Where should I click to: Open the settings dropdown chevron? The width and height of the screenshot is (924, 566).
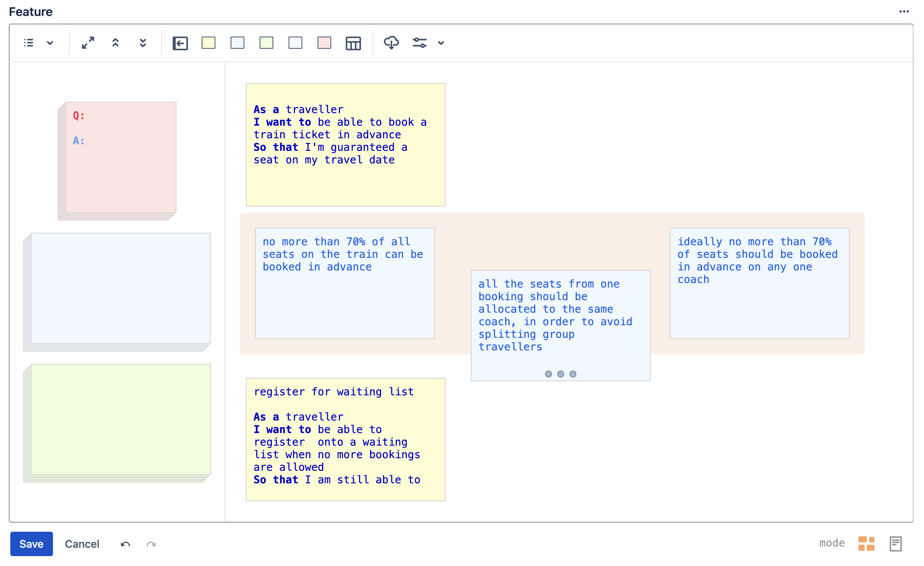441,43
